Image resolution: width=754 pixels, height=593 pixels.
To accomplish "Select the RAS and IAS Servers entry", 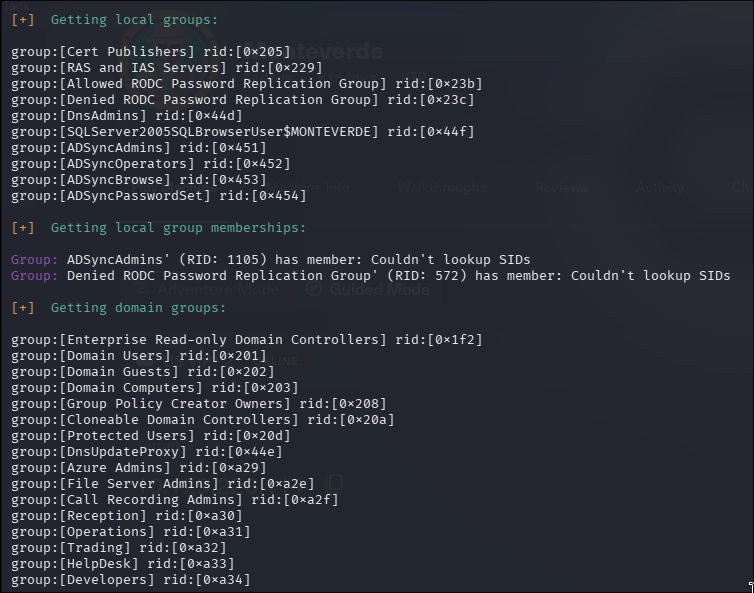I will click(167, 67).
